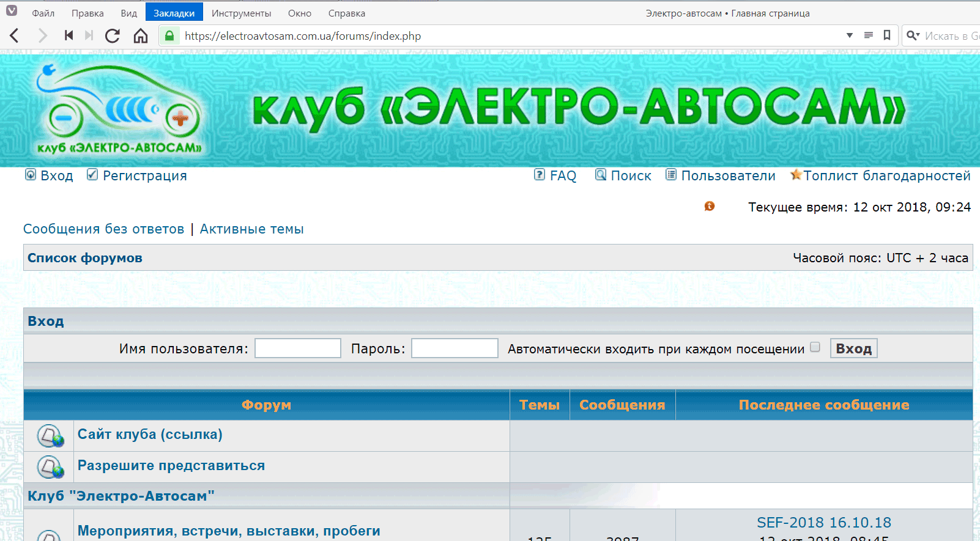Click the Имя пользователя input field

coord(298,348)
